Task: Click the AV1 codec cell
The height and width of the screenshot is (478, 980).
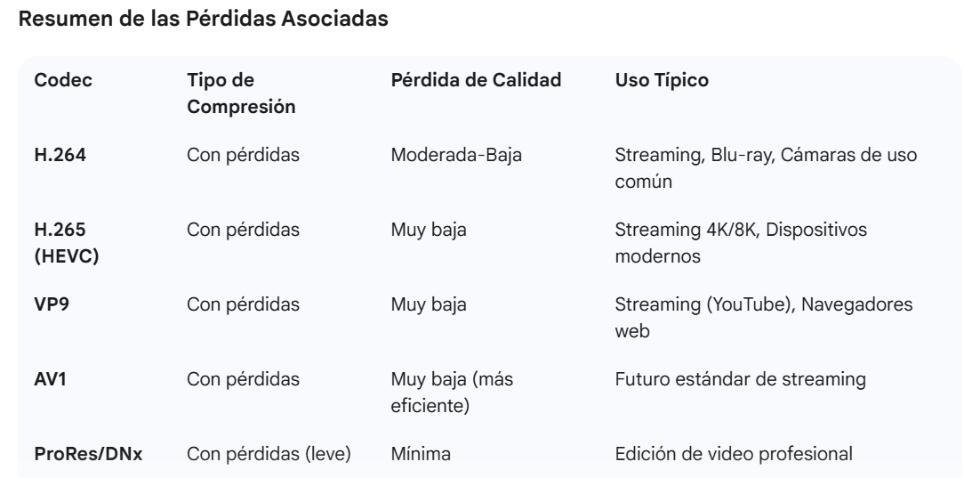Action: point(50,379)
